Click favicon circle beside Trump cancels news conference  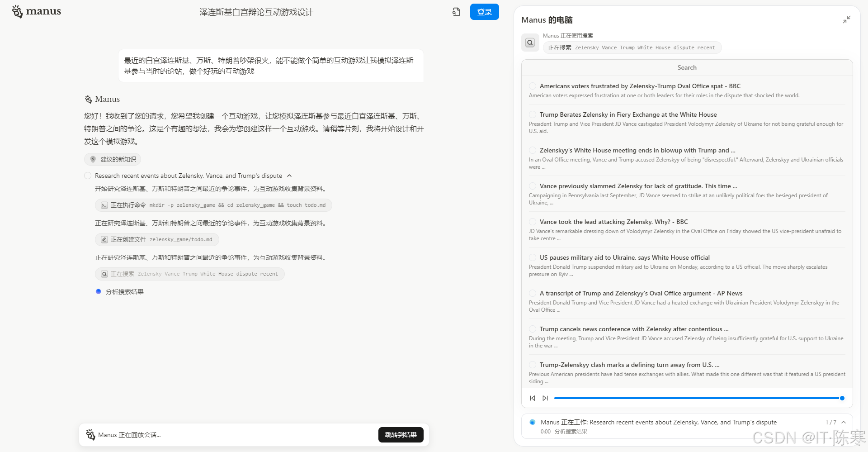click(x=533, y=329)
